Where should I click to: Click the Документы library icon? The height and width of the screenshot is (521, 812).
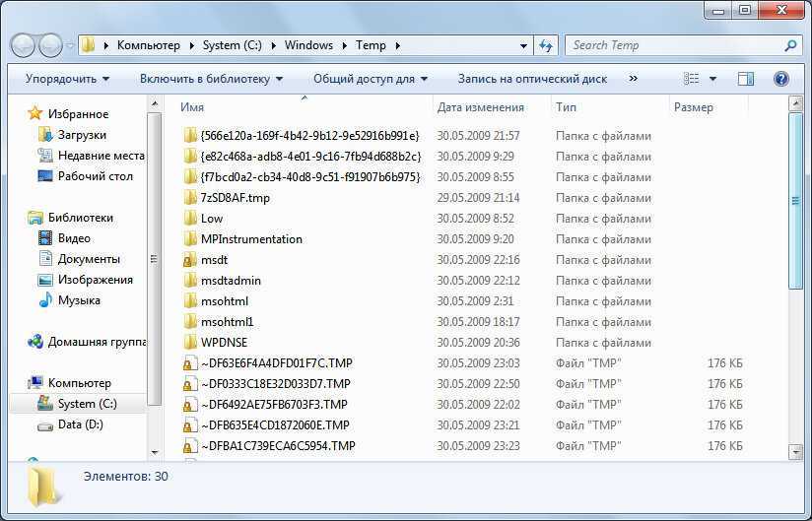[45, 259]
